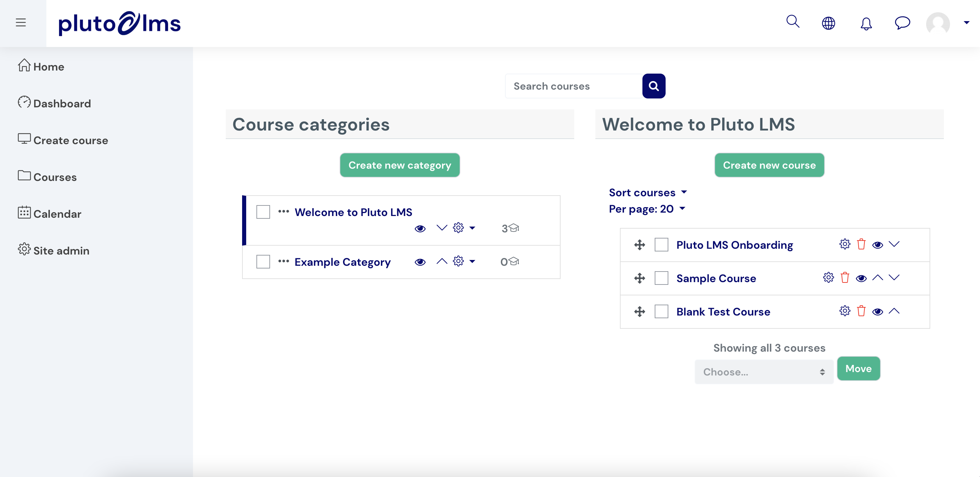Move Welcome to Pluto LMS category down

pyautogui.click(x=442, y=228)
